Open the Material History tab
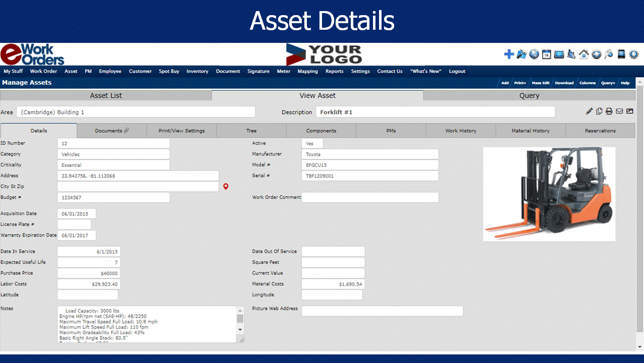Image resolution: width=644 pixels, height=363 pixels. click(530, 131)
